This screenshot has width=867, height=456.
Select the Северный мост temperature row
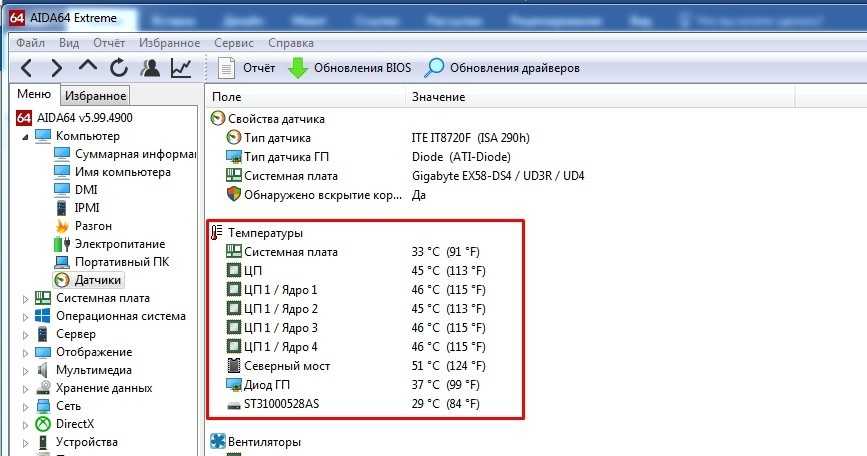pyautogui.click(x=287, y=366)
